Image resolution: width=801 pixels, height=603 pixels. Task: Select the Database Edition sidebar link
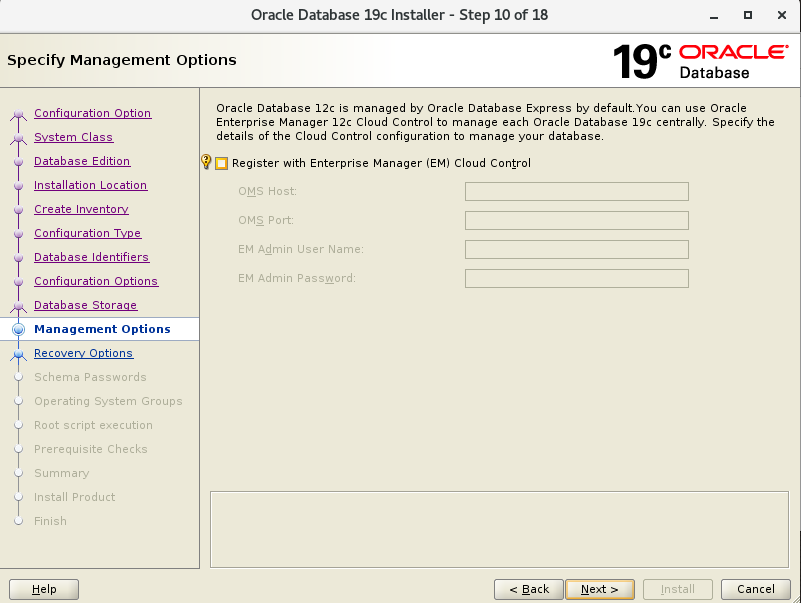click(x=82, y=161)
